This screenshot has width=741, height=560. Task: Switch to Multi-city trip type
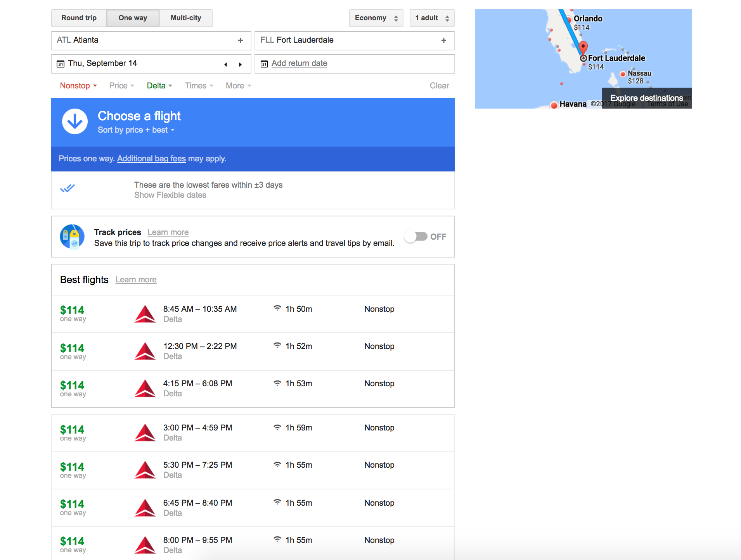point(186,18)
